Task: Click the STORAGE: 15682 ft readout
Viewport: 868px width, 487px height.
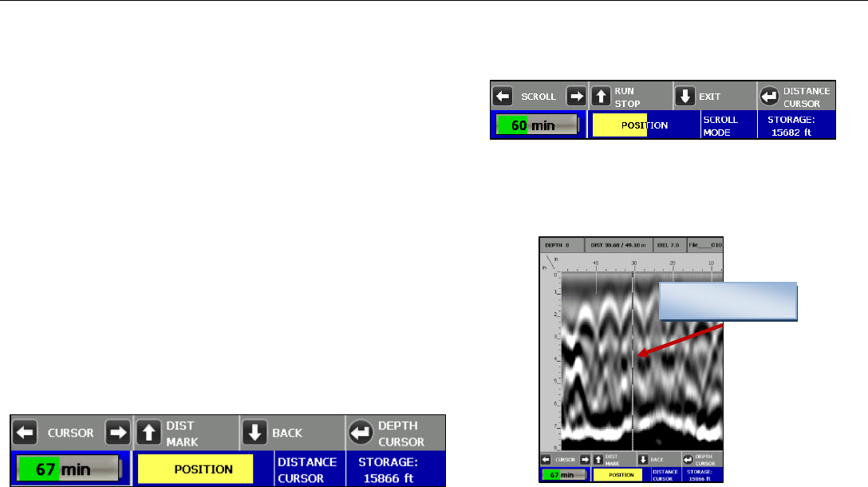Action: pos(791,126)
